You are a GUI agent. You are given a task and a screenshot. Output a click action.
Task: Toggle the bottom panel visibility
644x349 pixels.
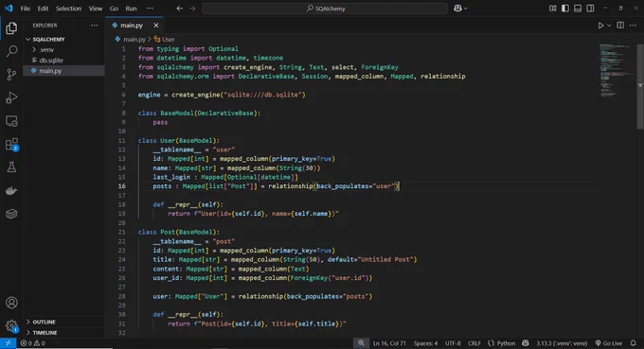tap(578, 9)
